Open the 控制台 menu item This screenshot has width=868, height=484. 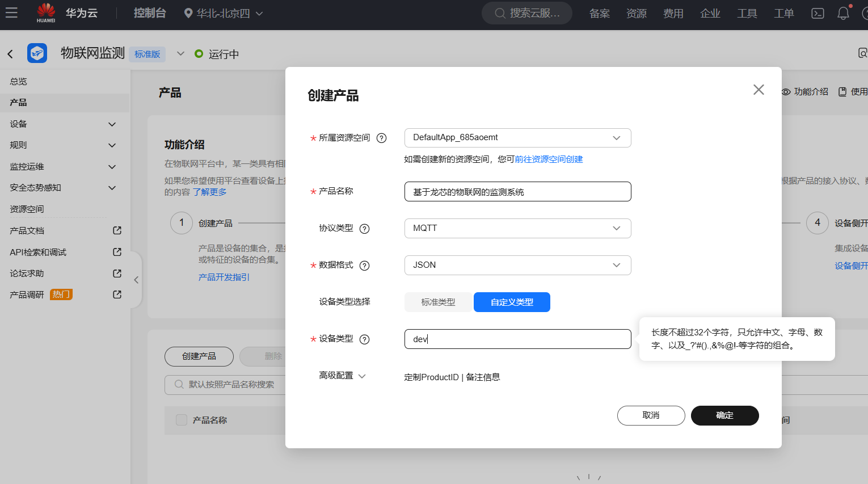[149, 12]
